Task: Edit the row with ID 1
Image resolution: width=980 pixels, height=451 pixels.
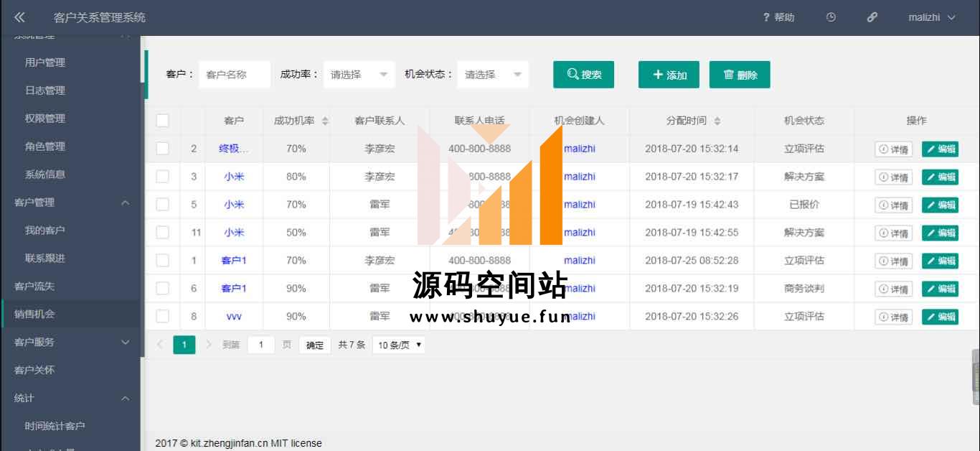Action: pos(940,261)
